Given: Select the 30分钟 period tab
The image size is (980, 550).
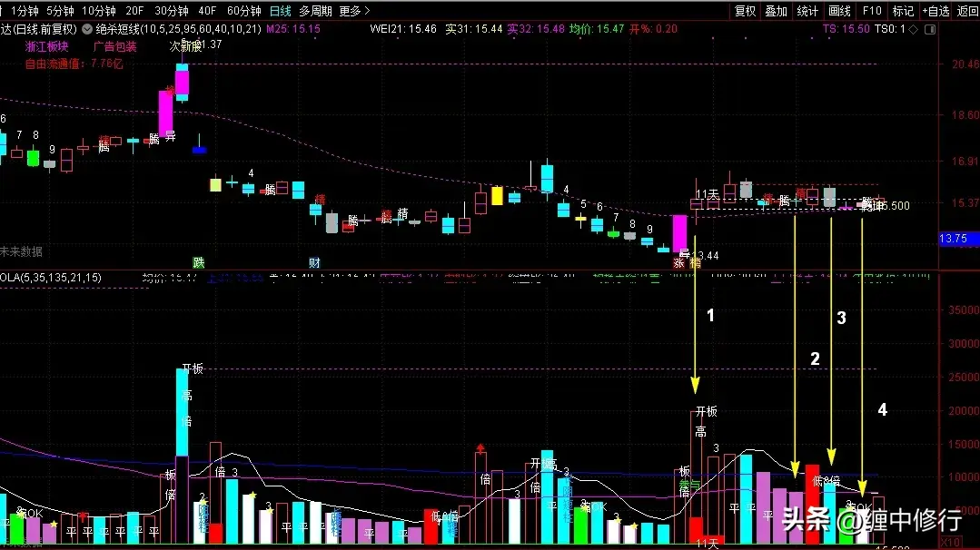Looking at the screenshot, I should point(172,11).
